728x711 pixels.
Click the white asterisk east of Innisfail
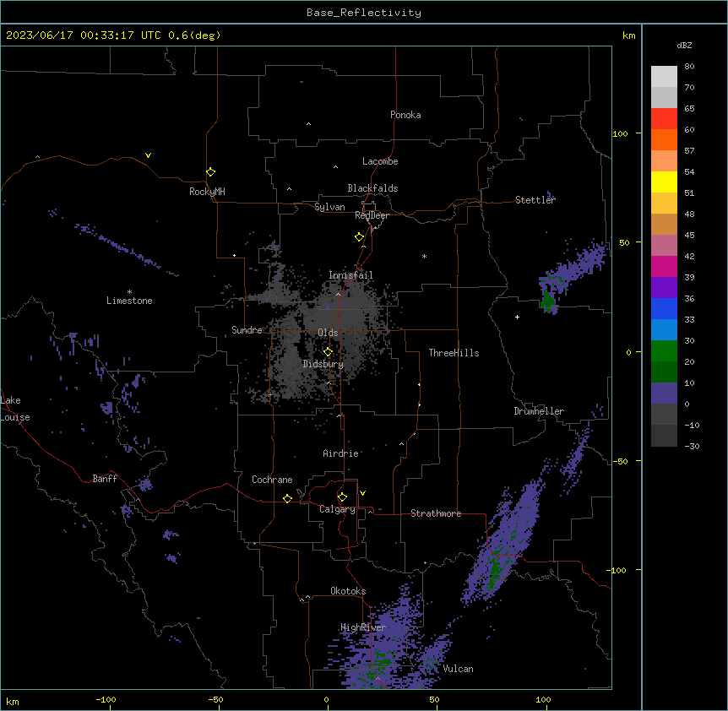[424, 256]
